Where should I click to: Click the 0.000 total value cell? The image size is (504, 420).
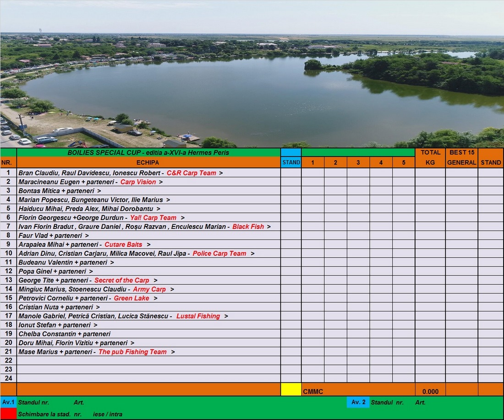tap(430, 392)
